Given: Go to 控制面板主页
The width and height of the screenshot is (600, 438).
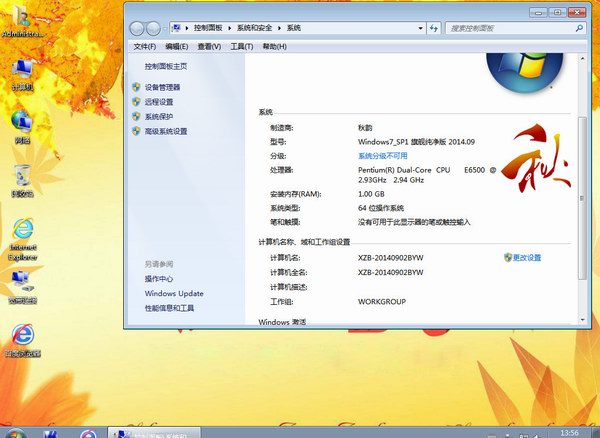Looking at the screenshot, I should coord(166,66).
